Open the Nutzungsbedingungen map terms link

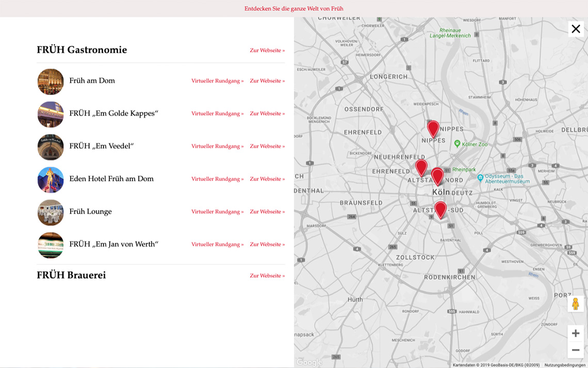pos(565,365)
